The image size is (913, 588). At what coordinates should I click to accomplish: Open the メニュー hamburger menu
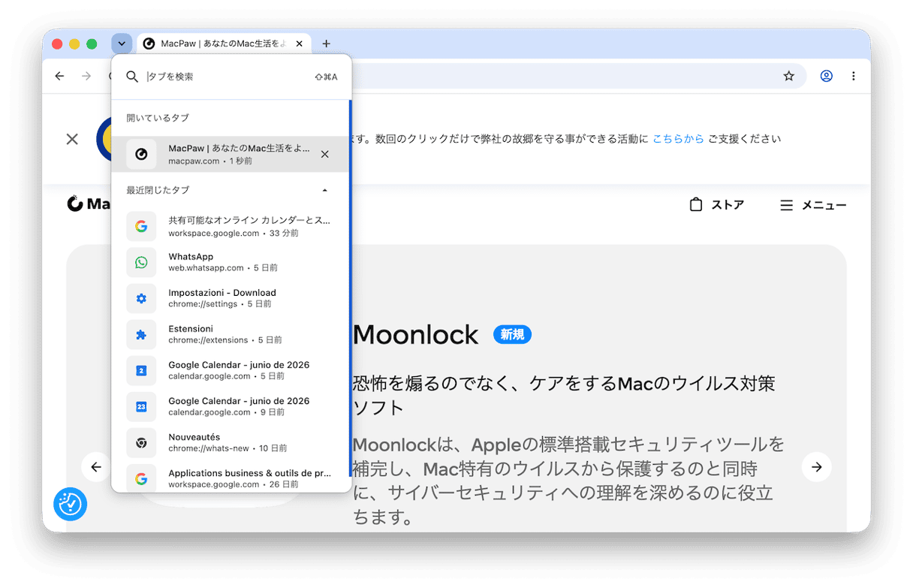[x=813, y=205]
